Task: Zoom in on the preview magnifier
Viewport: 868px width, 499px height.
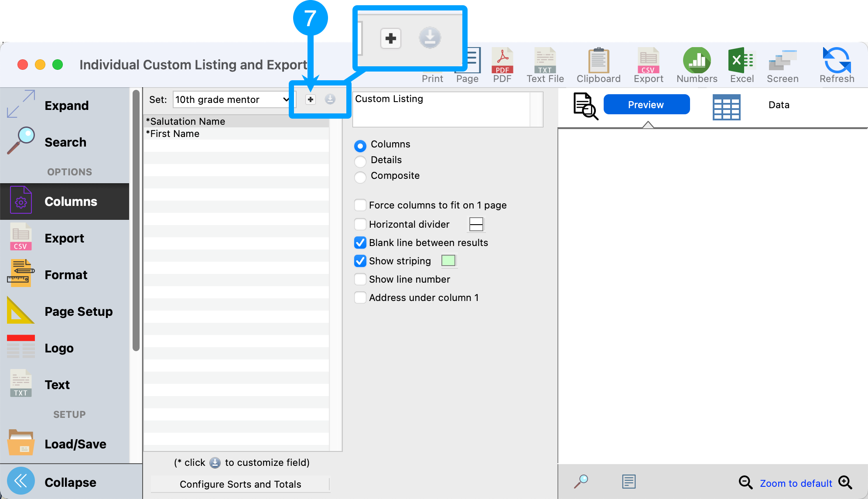Action: (845, 482)
